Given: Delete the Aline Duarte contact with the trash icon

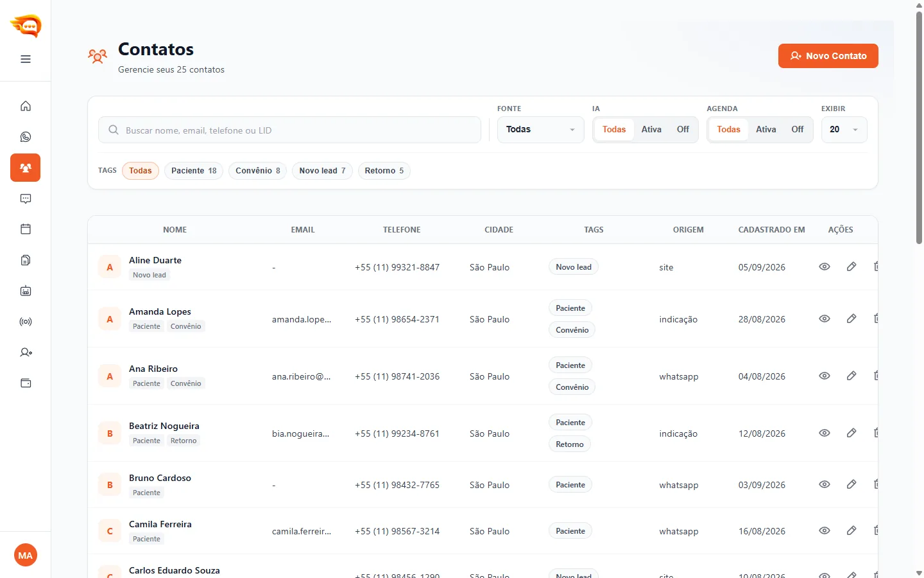Looking at the screenshot, I should pyautogui.click(x=875, y=267).
